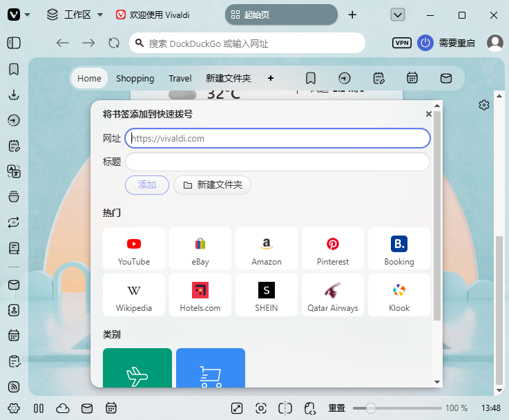509x420 pixels.
Task: Go back using the back arrow
Action: point(62,43)
